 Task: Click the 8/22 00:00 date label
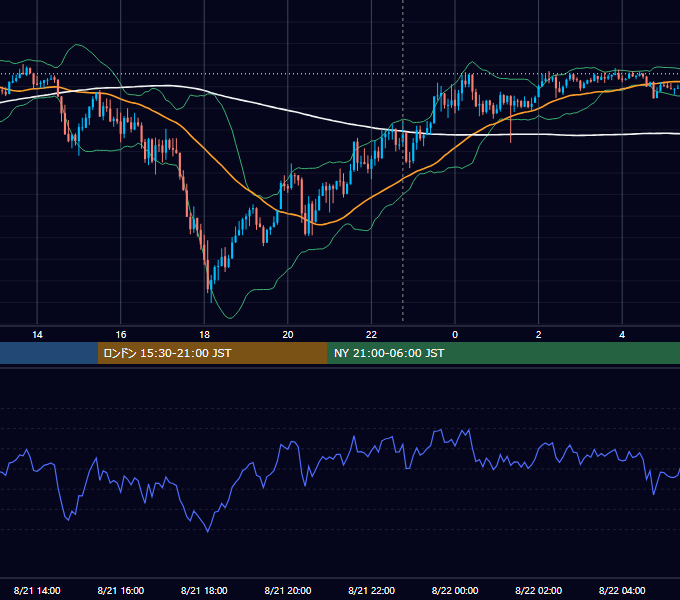pos(455,590)
